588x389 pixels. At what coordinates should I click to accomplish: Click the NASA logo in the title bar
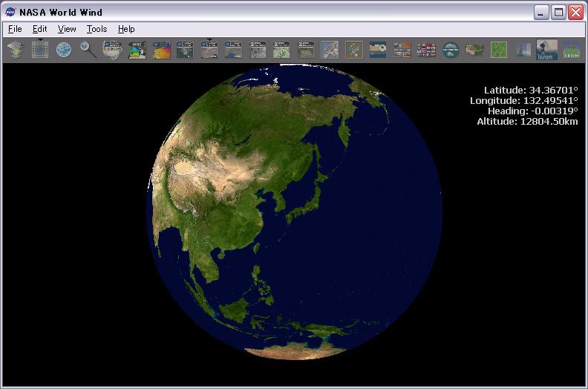tap(10, 12)
